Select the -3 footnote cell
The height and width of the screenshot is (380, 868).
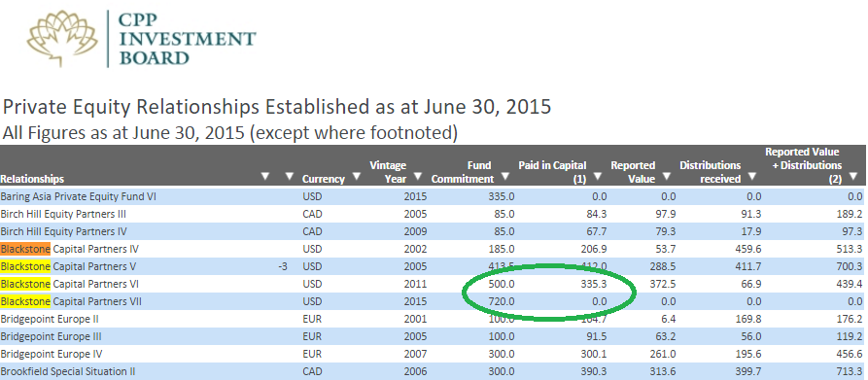pyautogui.click(x=282, y=266)
